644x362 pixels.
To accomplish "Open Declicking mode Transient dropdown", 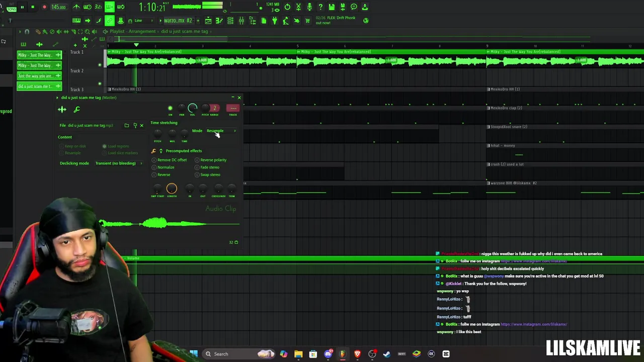I will click(x=118, y=163).
